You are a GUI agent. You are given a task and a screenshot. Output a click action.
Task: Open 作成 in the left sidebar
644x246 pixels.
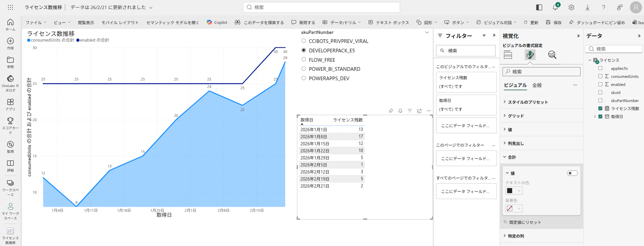click(x=10, y=43)
